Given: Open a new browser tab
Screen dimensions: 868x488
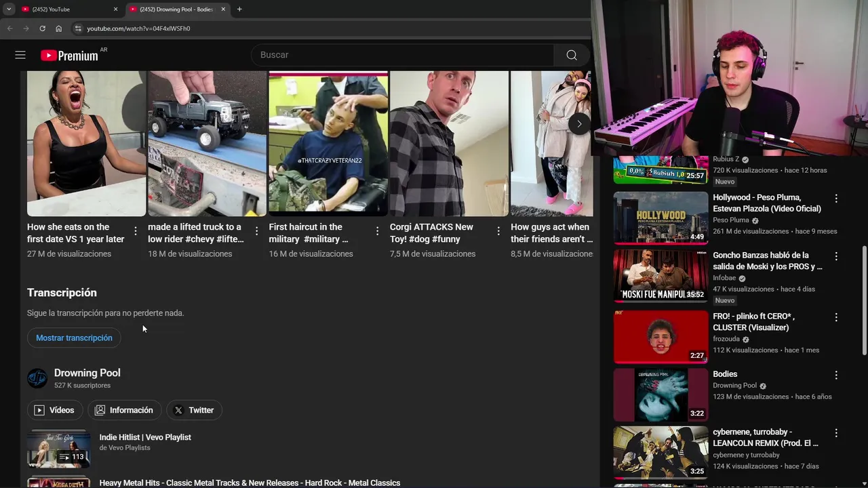Looking at the screenshot, I should [x=239, y=9].
